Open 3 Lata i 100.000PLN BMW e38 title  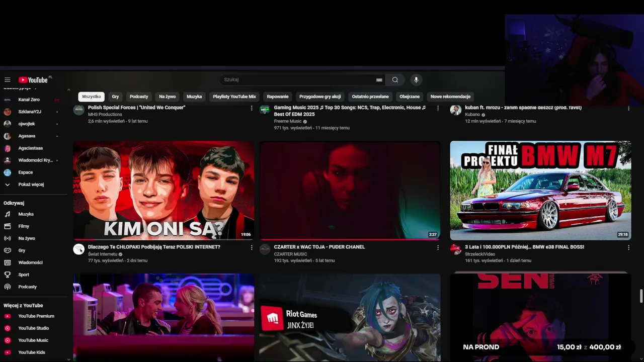click(x=524, y=247)
